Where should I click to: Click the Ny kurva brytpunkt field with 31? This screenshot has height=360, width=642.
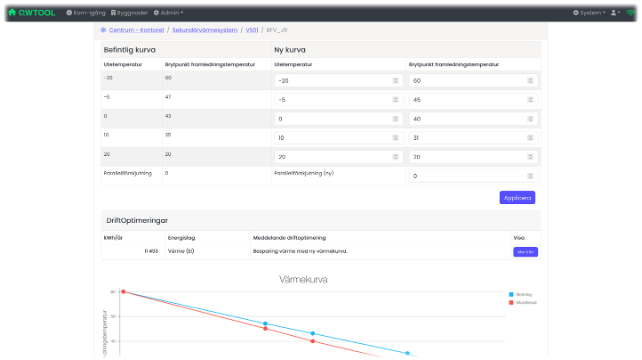pyautogui.click(x=473, y=138)
